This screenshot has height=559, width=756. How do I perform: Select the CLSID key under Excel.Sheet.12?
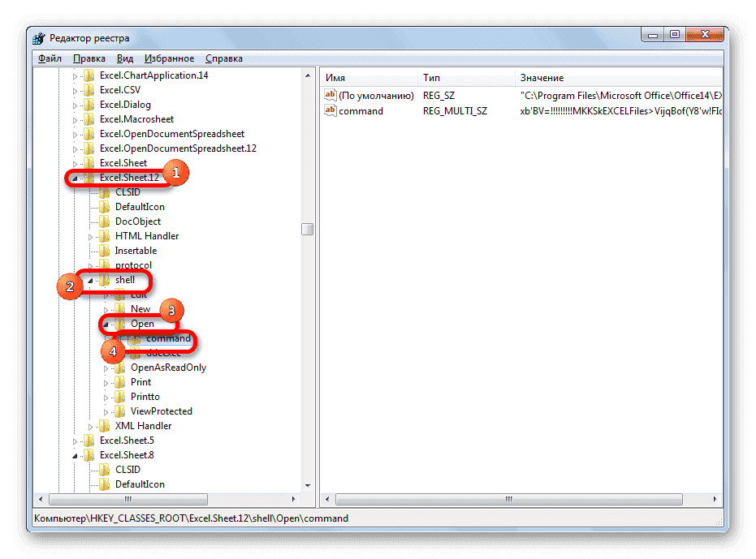[x=127, y=191]
